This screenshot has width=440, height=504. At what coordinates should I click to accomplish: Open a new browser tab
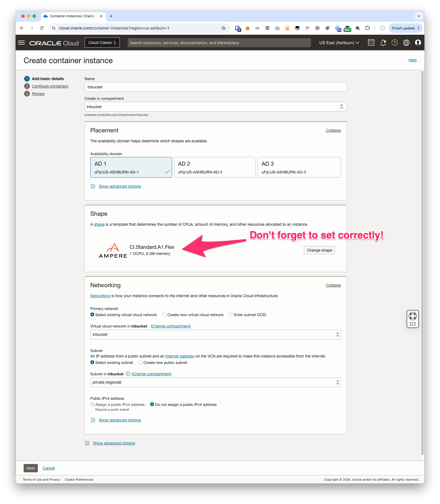(x=111, y=16)
